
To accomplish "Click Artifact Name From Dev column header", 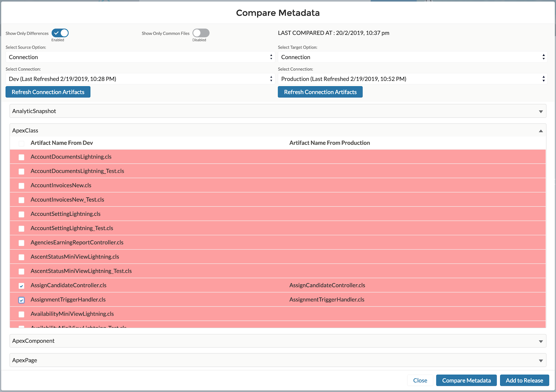I will point(62,143).
